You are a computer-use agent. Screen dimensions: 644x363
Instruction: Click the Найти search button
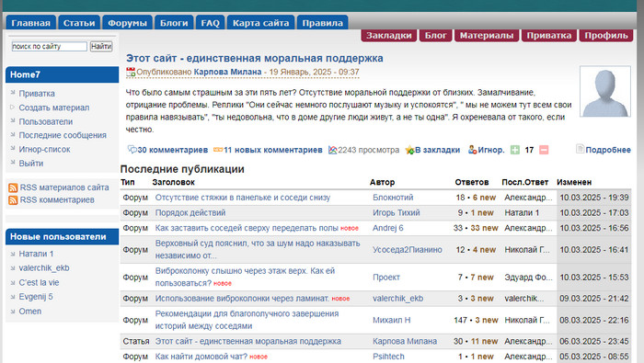point(101,46)
